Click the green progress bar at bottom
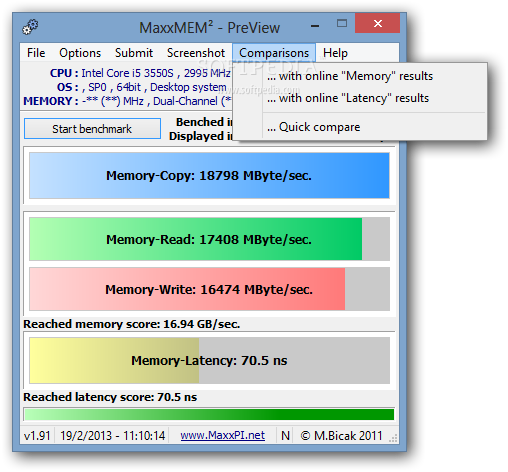Viewport: 508px width, 472px height. [x=209, y=414]
